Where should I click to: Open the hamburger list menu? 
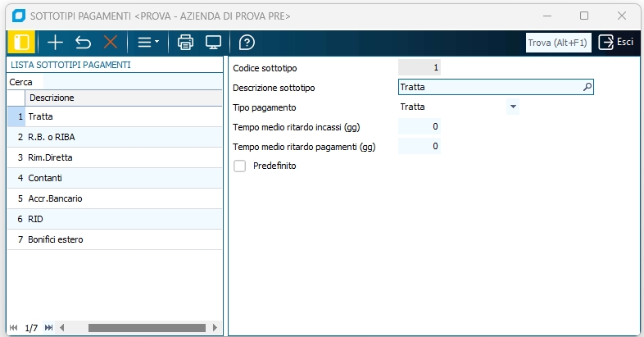tap(147, 43)
